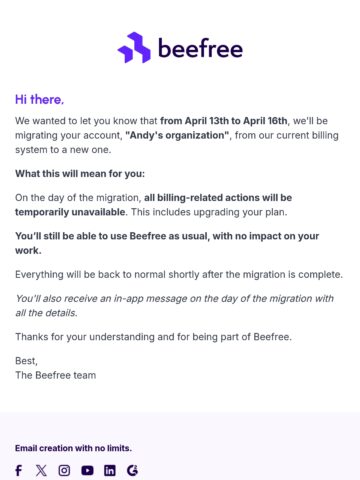Click the purple Beefree logo mark
The image size is (360, 480).
click(x=134, y=47)
